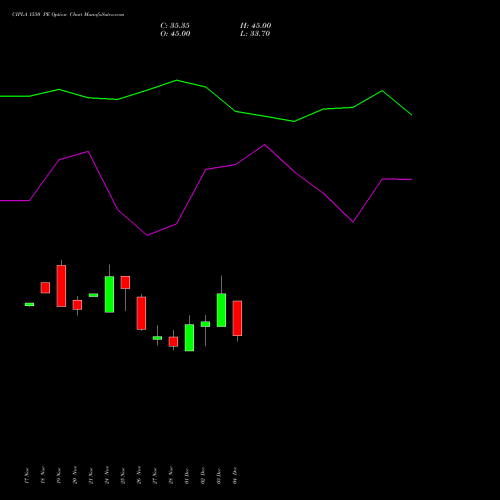Select the small green candle above 27 Nov

[x=157, y=338]
